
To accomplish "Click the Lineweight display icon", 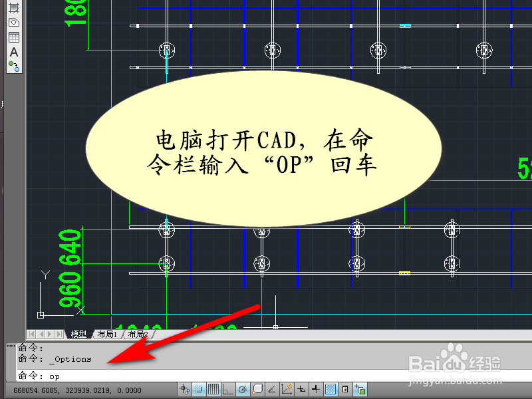I will tap(331, 390).
